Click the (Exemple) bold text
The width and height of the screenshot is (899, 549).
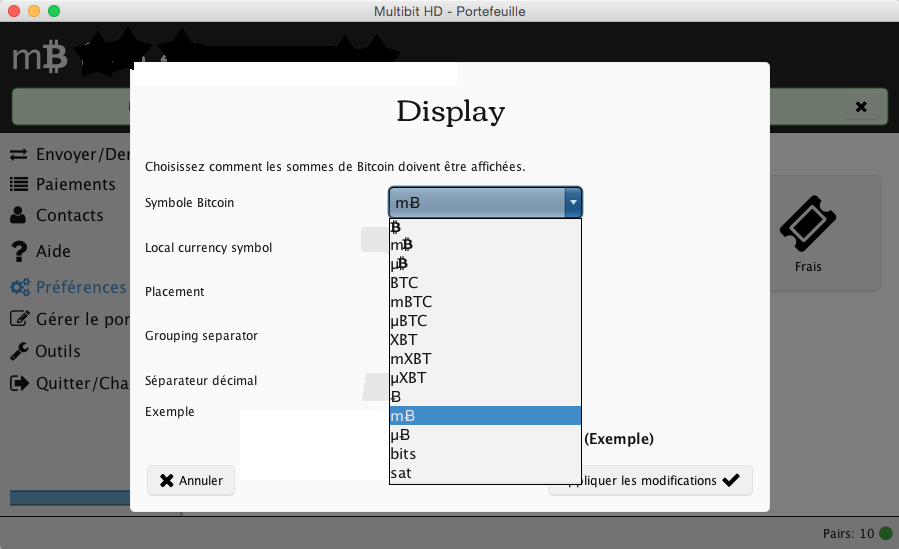click(x=619, y=439)
